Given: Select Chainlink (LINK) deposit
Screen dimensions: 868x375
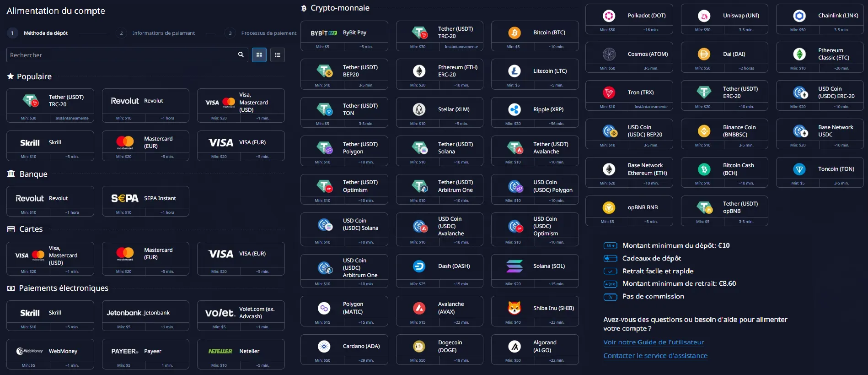Looking at the screenshot, I should pyautogui.click(x=820, y=19).
